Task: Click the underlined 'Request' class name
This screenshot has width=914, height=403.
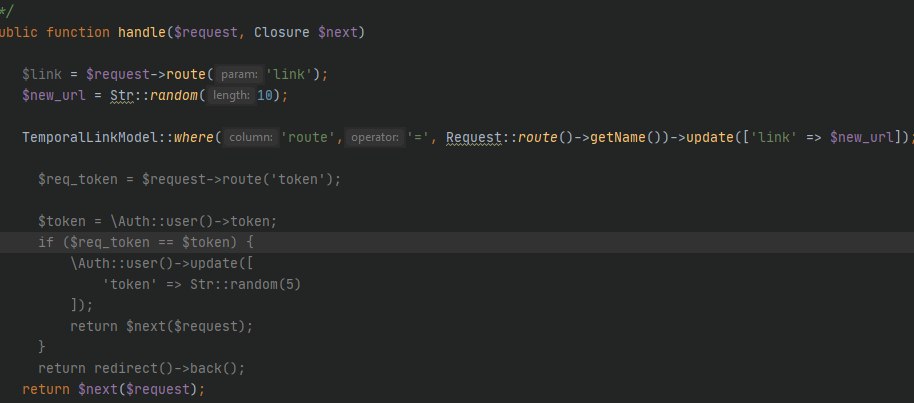Action: (x=474, y=138)
